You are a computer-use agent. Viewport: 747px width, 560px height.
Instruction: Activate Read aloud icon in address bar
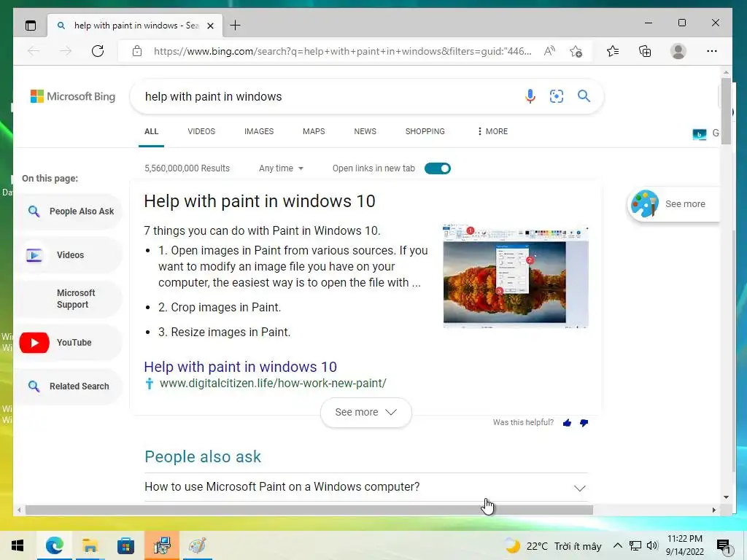tap(549, 51)
